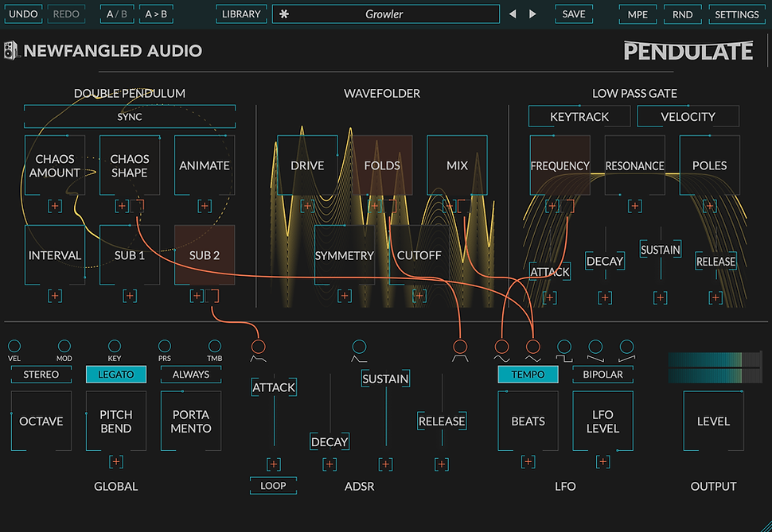Click the REDO button
The width and height of the screenshot is (772, 532).
(x=66, y=14)
